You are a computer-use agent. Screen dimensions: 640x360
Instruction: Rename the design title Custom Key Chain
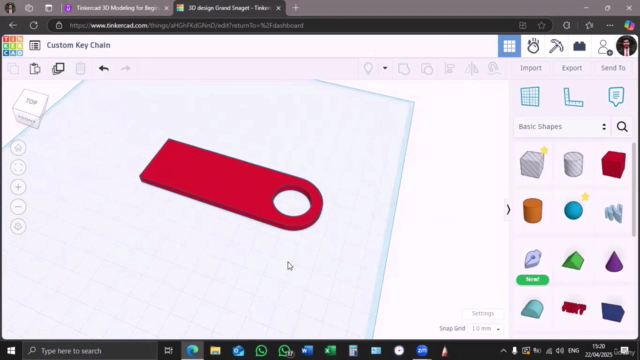coord(78,45)
